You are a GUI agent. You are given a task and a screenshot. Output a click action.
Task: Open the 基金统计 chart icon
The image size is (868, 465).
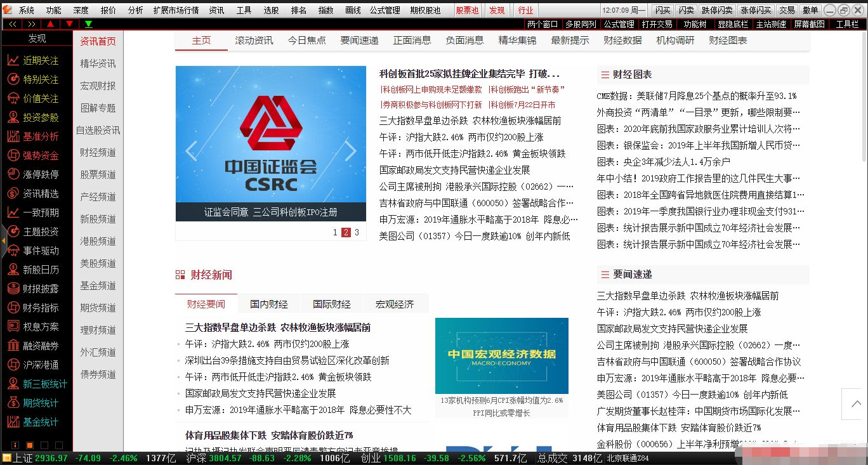(13, 422)
